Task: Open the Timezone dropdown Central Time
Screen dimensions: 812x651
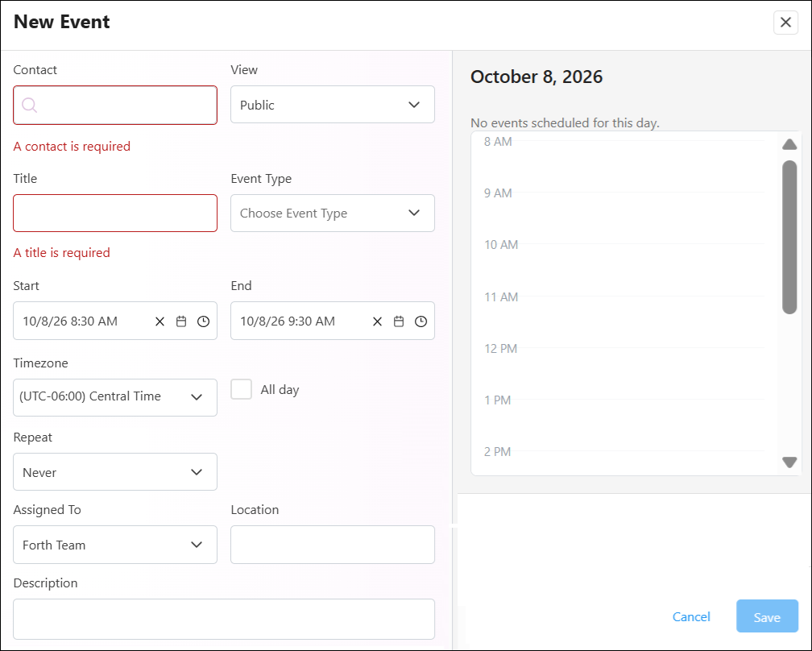Action: (115, 397)
